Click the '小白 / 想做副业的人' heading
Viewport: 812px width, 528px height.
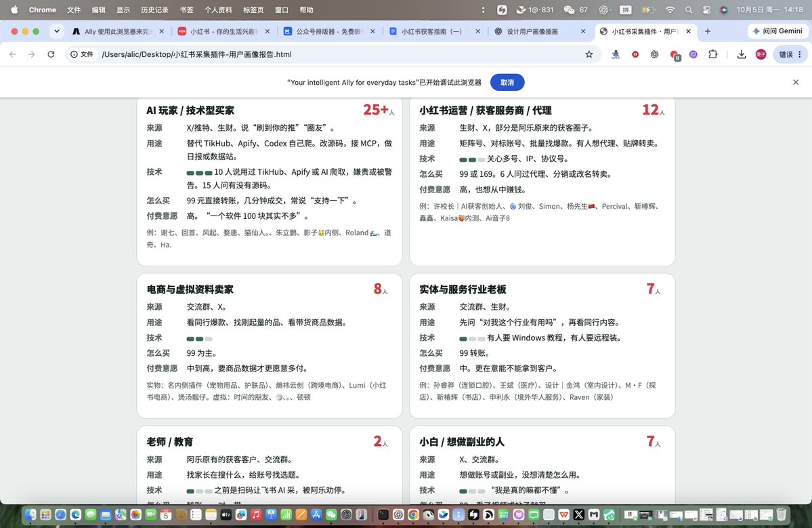[x=461, y=441]
